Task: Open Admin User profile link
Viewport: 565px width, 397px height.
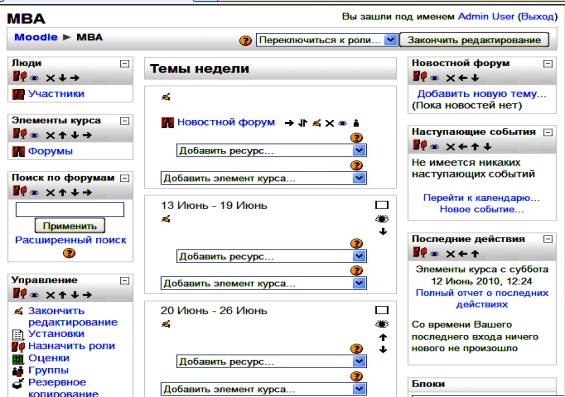Action: pyautogui.click(x=486, y=17)
